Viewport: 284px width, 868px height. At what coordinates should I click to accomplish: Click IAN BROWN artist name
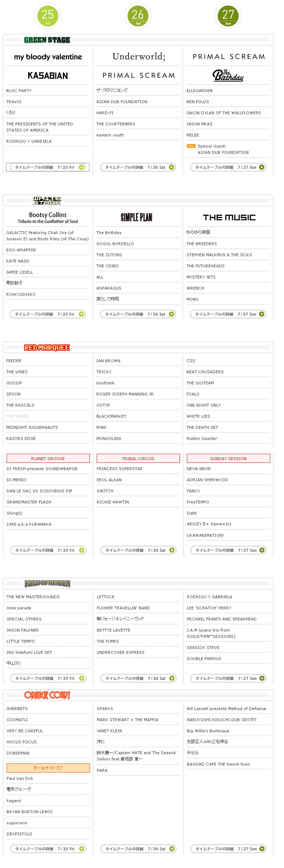[109, 361]
